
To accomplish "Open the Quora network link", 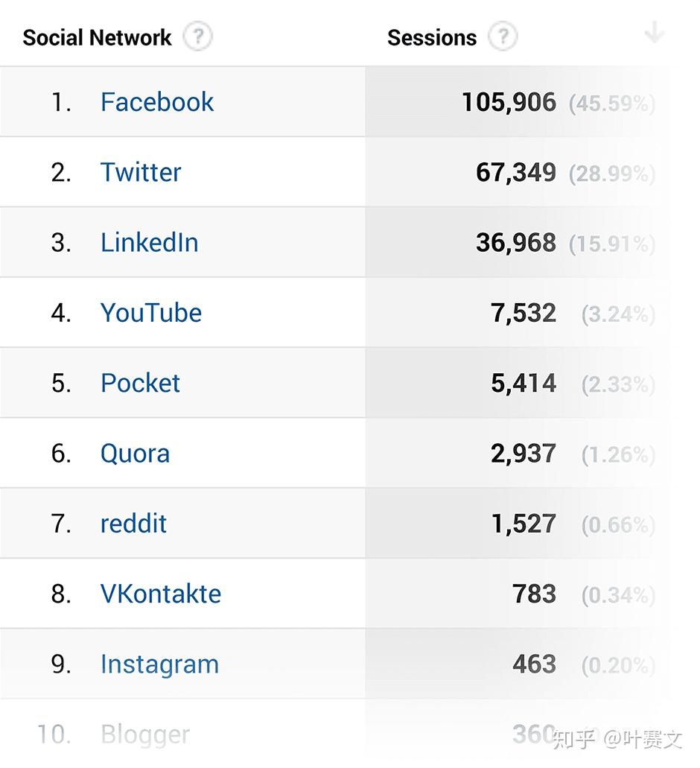I will (135, 454).
